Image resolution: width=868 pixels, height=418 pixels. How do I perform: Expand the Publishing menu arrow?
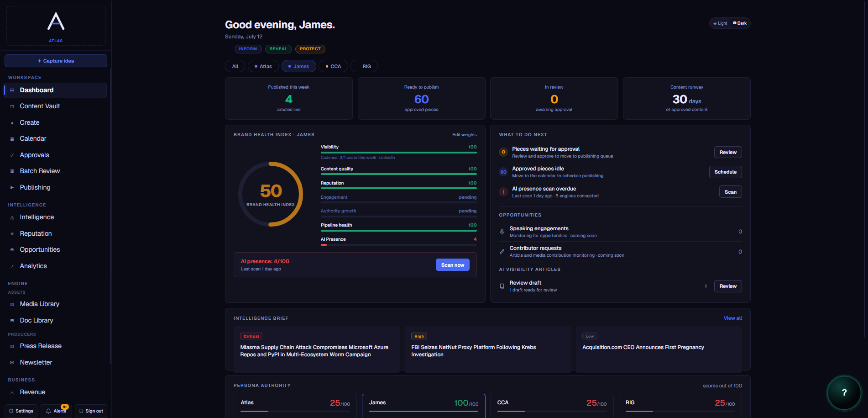[x=12, y=187]
